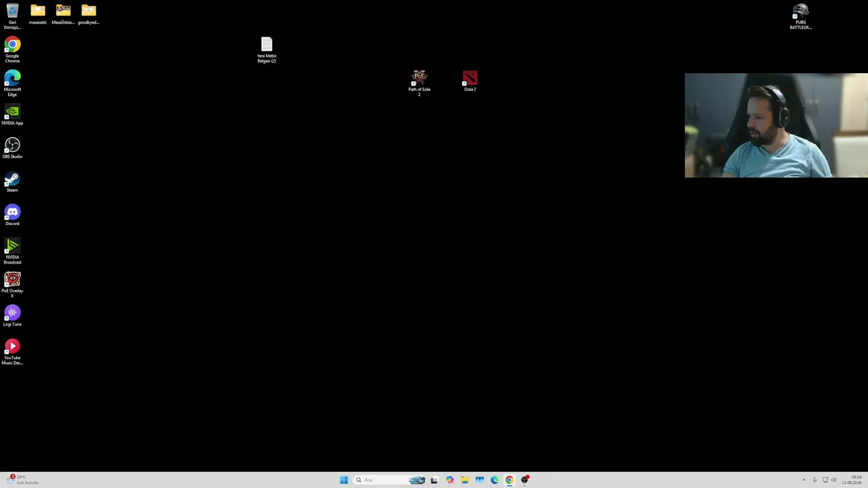Image resolution: width=868 pixels, height=488 pixels.
Task: Select the Microsoft Edge desktop shortcut
Action: point(12,84)
